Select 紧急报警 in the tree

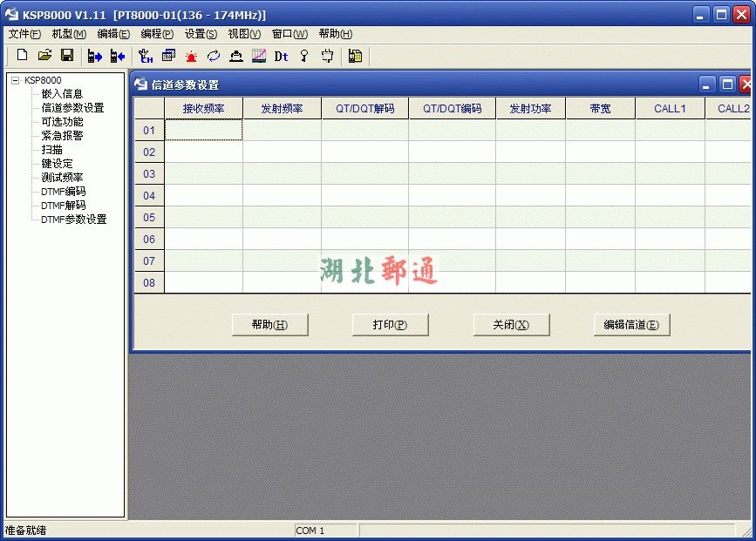(62, 136)
